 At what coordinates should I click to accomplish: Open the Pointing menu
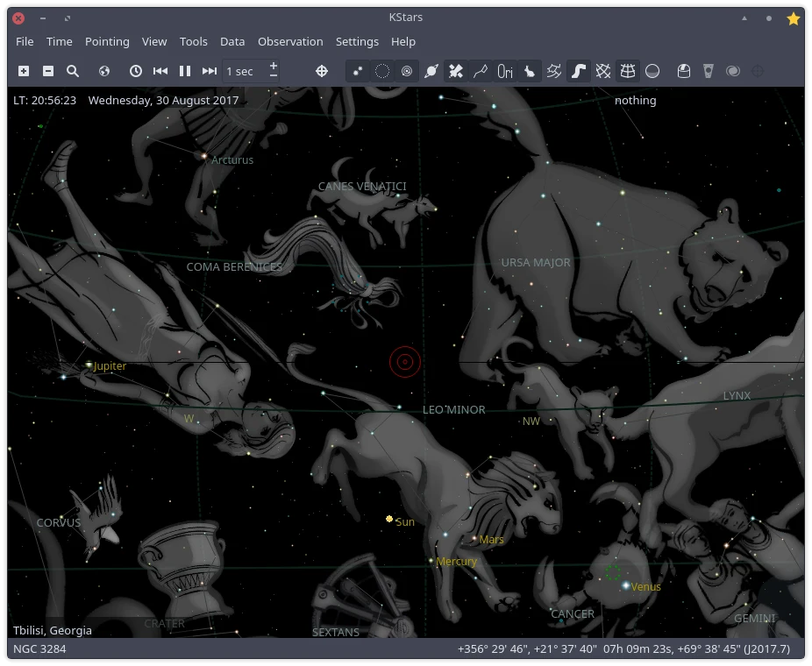coord(107,41)
